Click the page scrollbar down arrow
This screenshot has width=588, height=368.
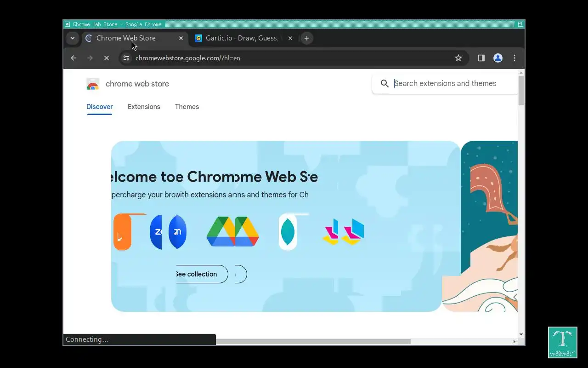[521, 334]
